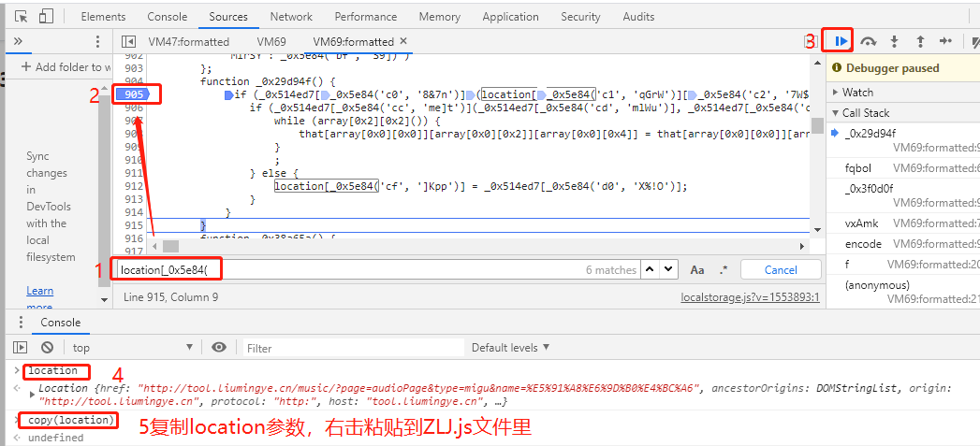Open the drawer three-dot menu
Image resolution: width=980 pixels, height=446 pixels.
pyautogui.click(x=21, y=323)
